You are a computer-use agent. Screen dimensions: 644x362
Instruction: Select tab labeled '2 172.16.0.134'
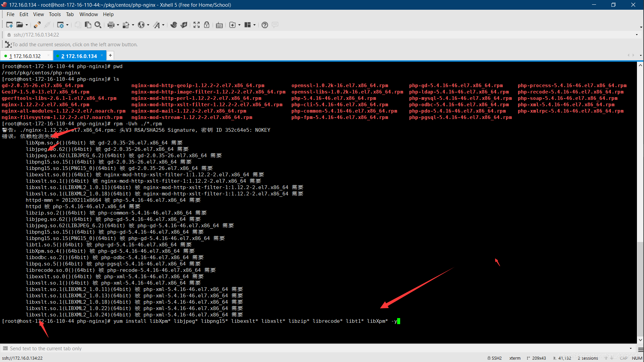tap(79, 56)
